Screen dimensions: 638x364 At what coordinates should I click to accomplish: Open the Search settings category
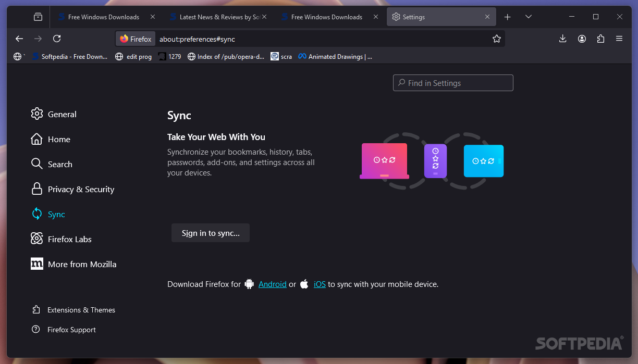click(x=52, y=164)
